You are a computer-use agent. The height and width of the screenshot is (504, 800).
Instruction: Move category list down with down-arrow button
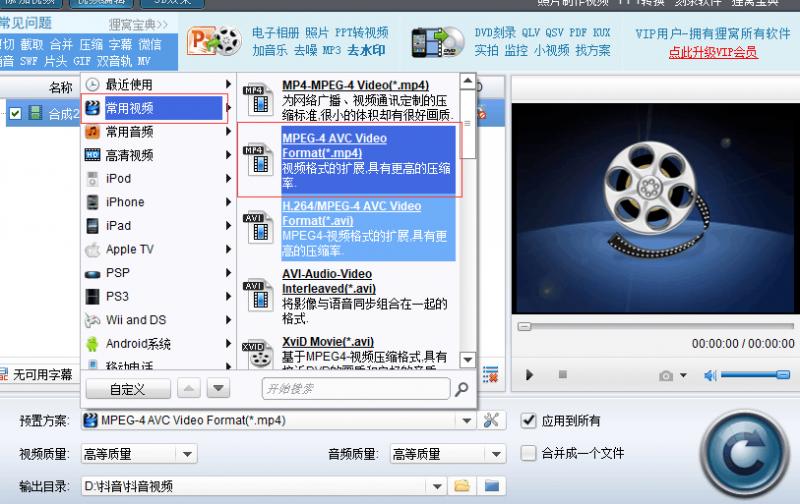pos(218,389)
